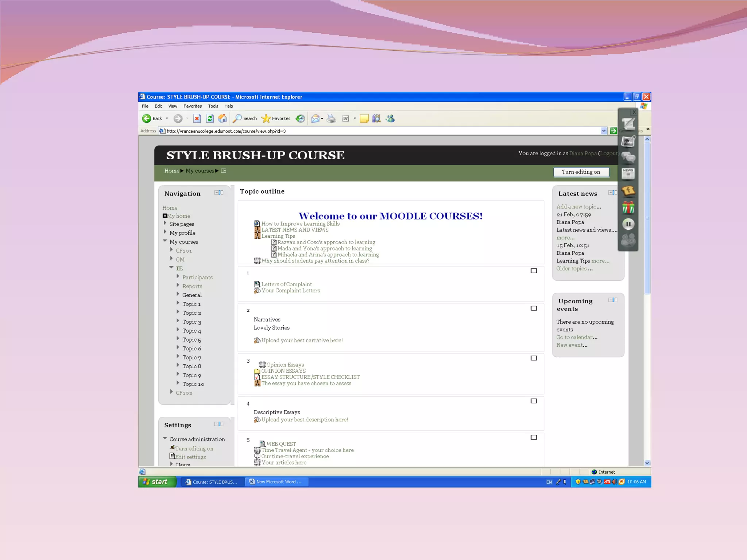Click the Print toolbar icon

331,118
